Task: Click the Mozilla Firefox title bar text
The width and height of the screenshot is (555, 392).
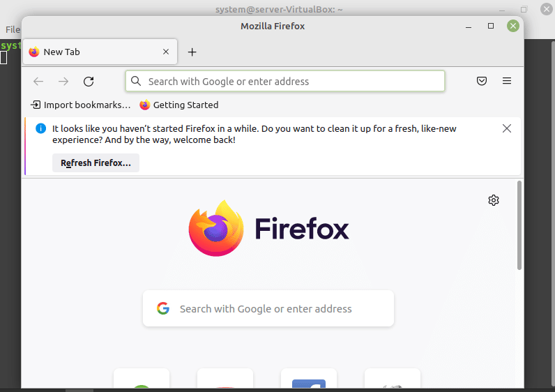Action: point(273,27)
